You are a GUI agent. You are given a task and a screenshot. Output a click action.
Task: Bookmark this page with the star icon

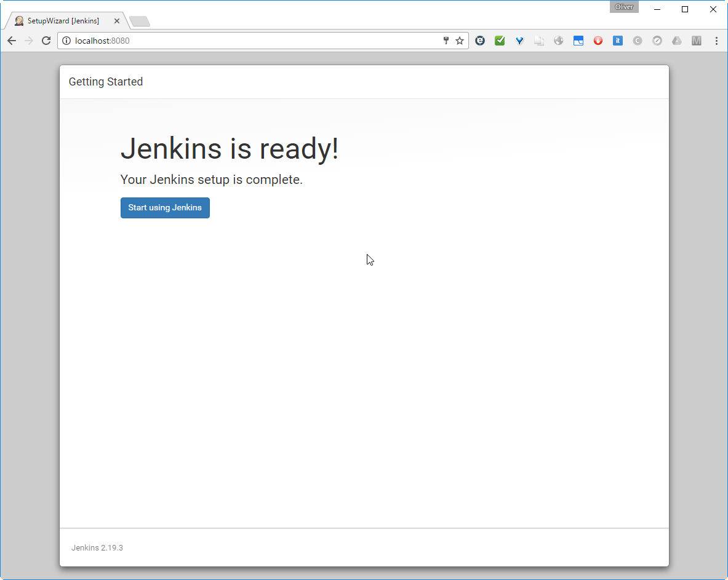(460, 41)
